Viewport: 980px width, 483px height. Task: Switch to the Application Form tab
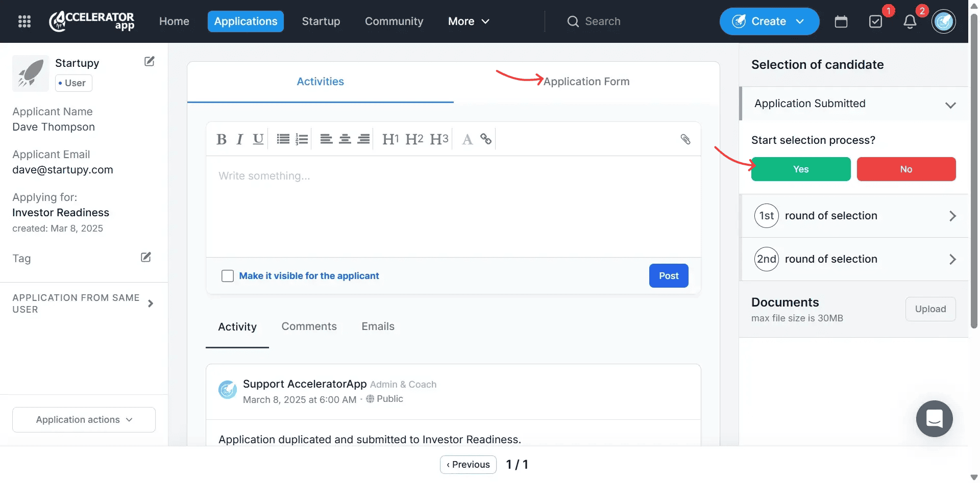click(x=586, y=82)
